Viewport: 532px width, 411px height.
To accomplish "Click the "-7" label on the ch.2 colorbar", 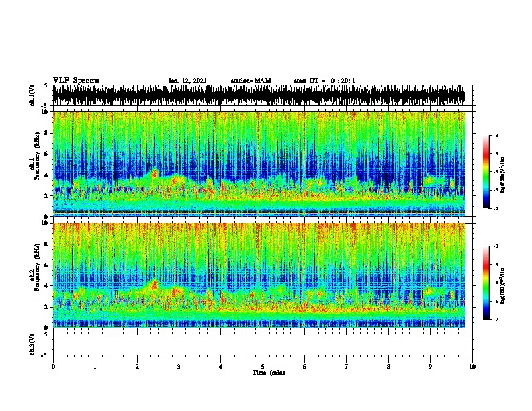I will [496, 319].
